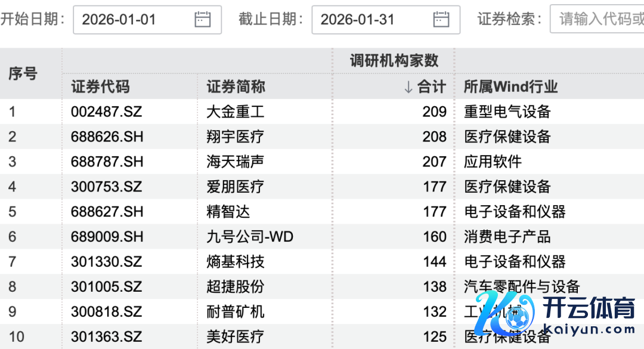
Task: Focus the 证券检索 search input box
Action: coord(599,20)
